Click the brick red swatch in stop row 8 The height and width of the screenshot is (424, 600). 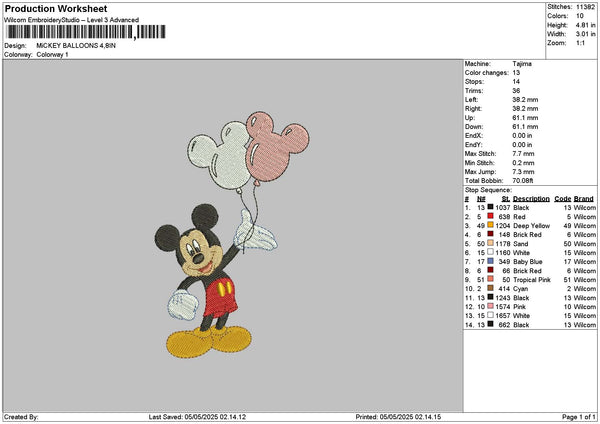(x=490, y=270)
